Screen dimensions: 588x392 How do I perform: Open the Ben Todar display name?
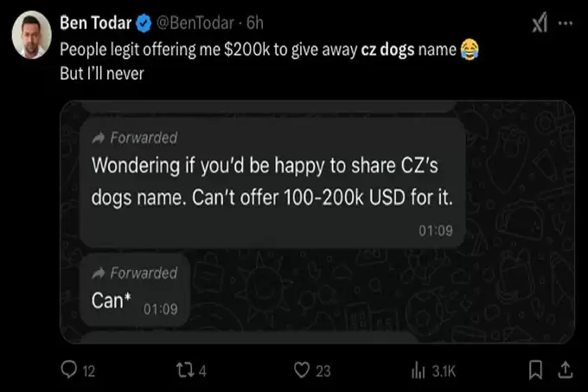[x=94, y=22]
